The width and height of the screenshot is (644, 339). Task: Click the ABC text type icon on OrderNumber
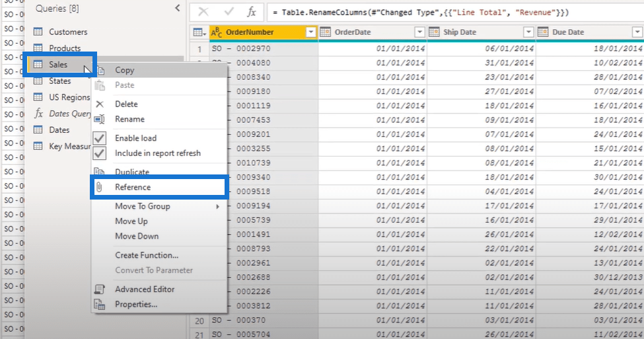(217, 32)
